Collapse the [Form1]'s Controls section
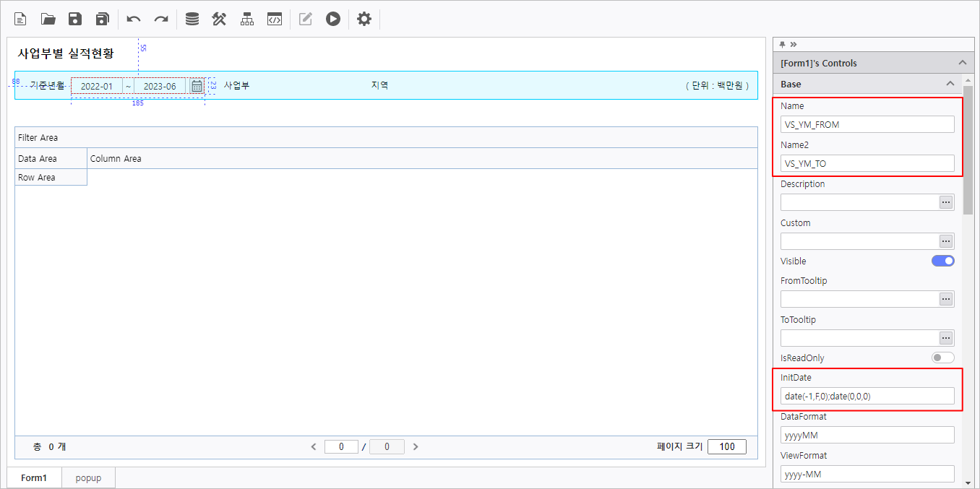This screenshot has height=489, width=980. pyautogui.click(x=962, y=63)
